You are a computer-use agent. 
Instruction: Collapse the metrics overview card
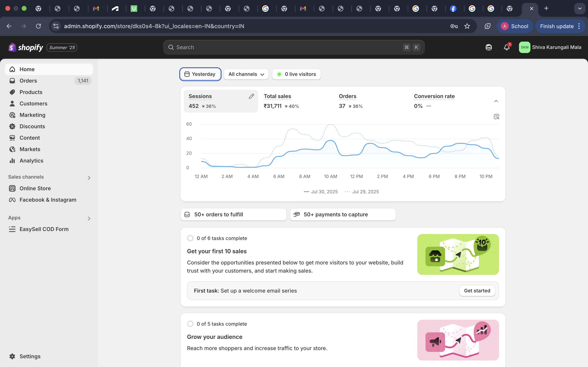(496, 101)
